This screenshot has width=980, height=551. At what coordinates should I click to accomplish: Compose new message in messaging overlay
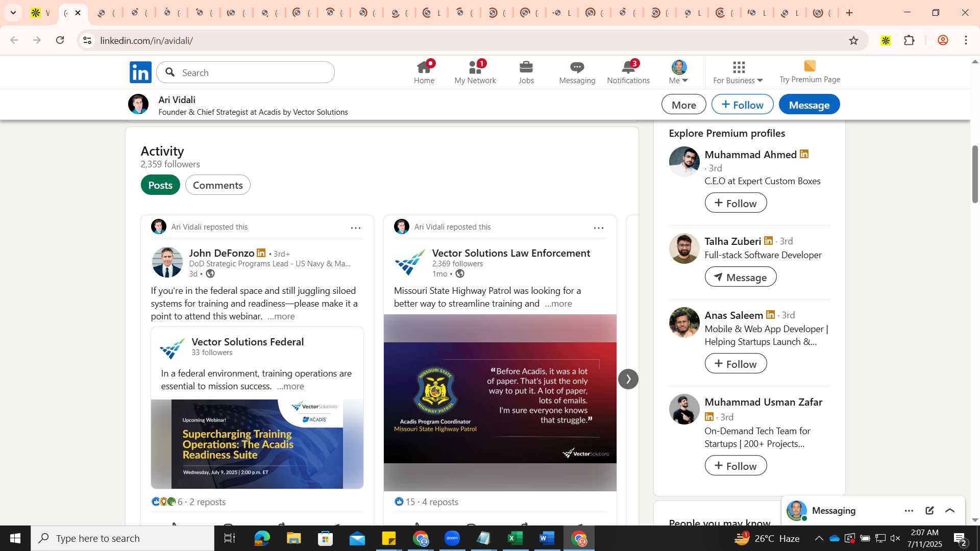tap(929, 511)
